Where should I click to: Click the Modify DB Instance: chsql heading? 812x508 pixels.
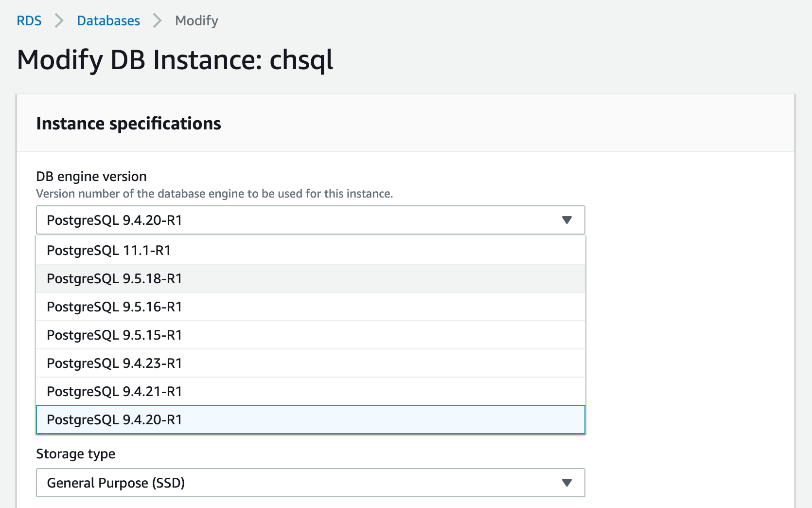point(175,60)
